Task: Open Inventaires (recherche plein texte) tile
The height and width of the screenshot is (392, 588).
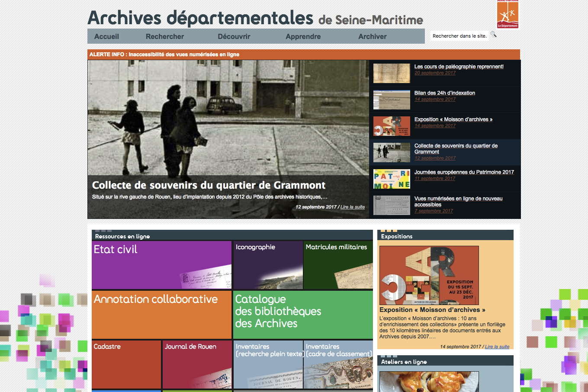Action: coord(268,364)
